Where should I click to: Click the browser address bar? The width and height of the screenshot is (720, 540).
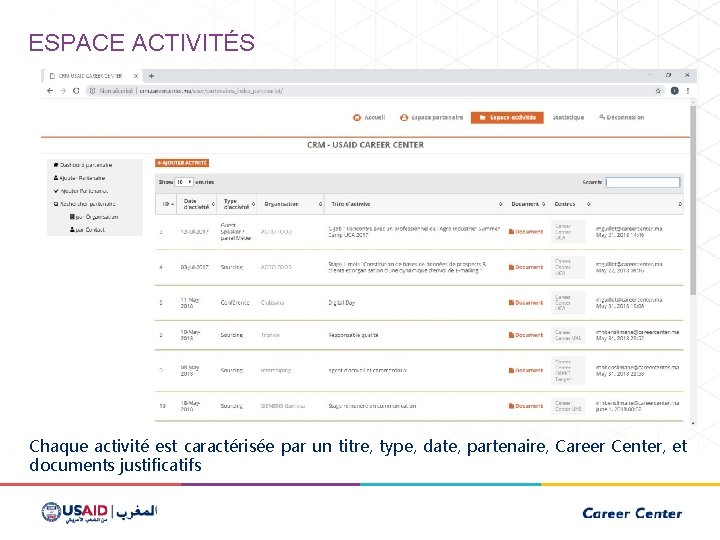coord(374,91)
